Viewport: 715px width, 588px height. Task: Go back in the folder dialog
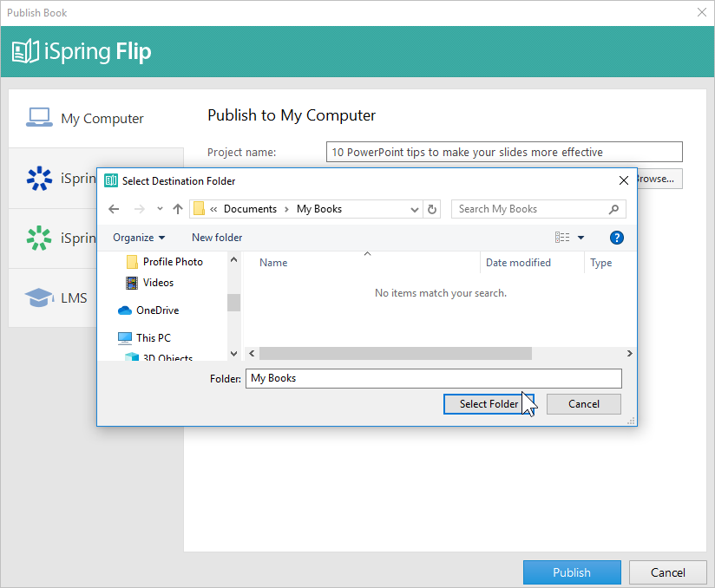point(114,209)
